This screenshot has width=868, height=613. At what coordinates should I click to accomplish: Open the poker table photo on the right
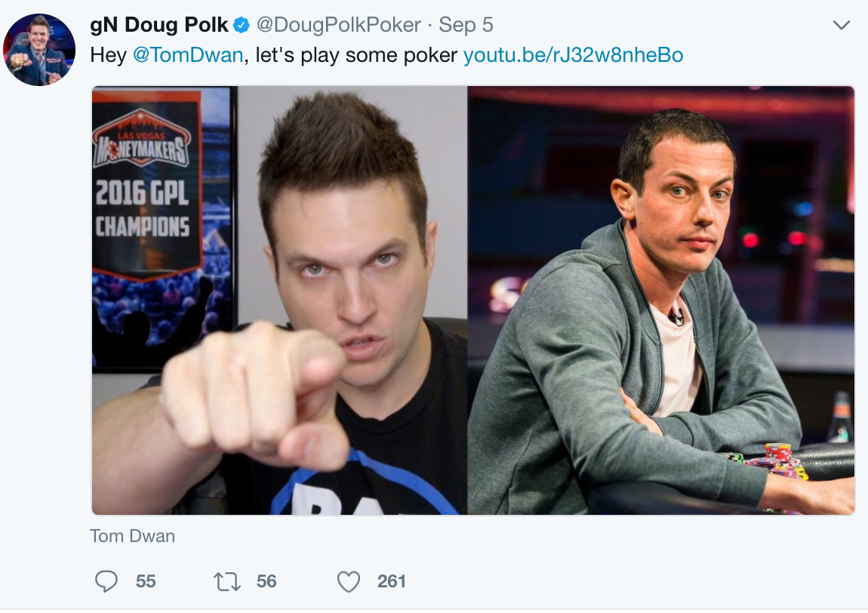point(661,300)
